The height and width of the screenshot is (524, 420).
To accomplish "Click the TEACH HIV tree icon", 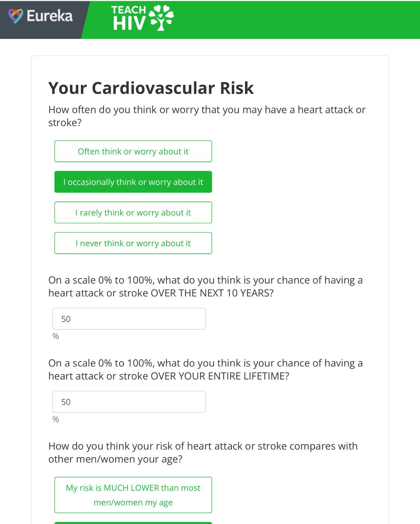I will [x=162, y=18].
